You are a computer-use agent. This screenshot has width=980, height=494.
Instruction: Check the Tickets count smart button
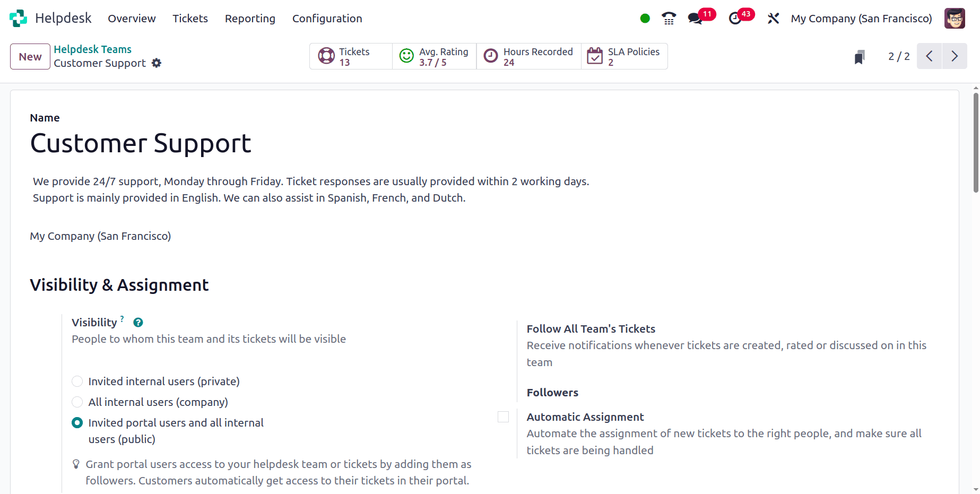[350, 56]
